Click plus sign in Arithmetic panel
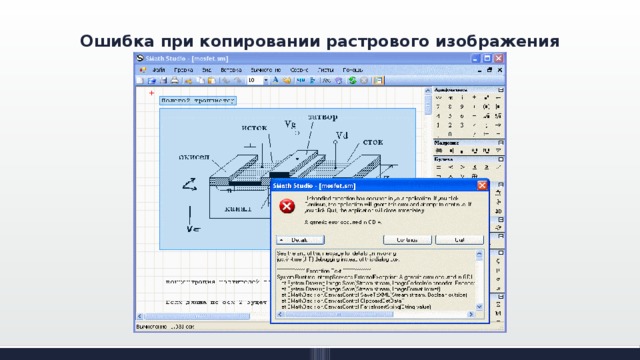This screenshot has width=640, height=360. (x=474, y=98)
